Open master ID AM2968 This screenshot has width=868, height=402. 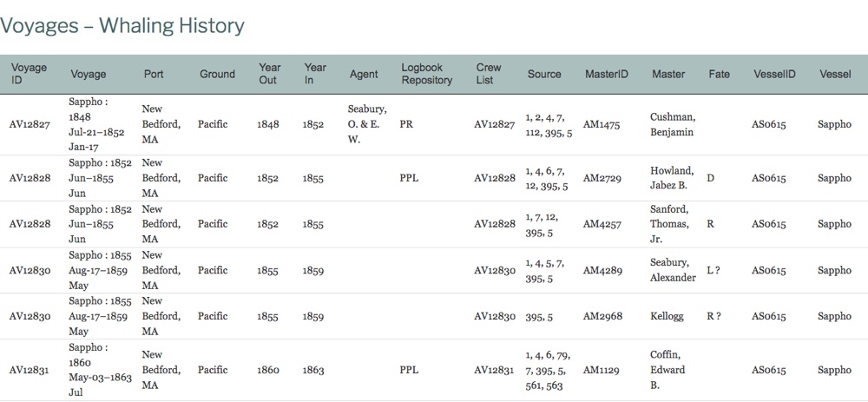(x=601, y=316)
